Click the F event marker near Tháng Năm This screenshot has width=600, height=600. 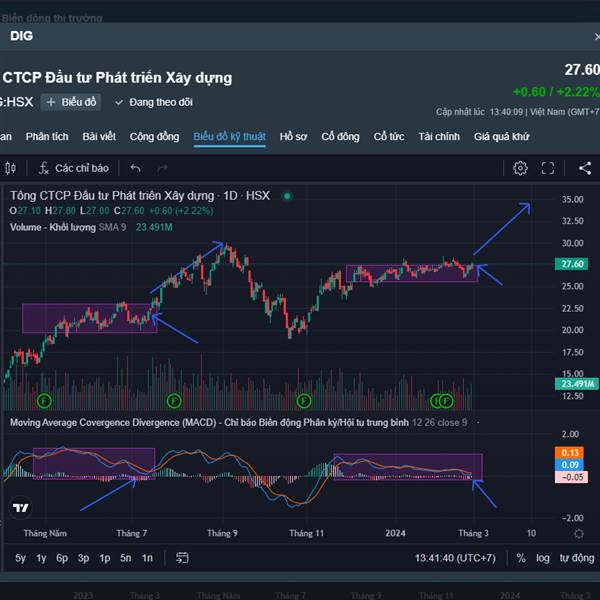coord(44,401)
